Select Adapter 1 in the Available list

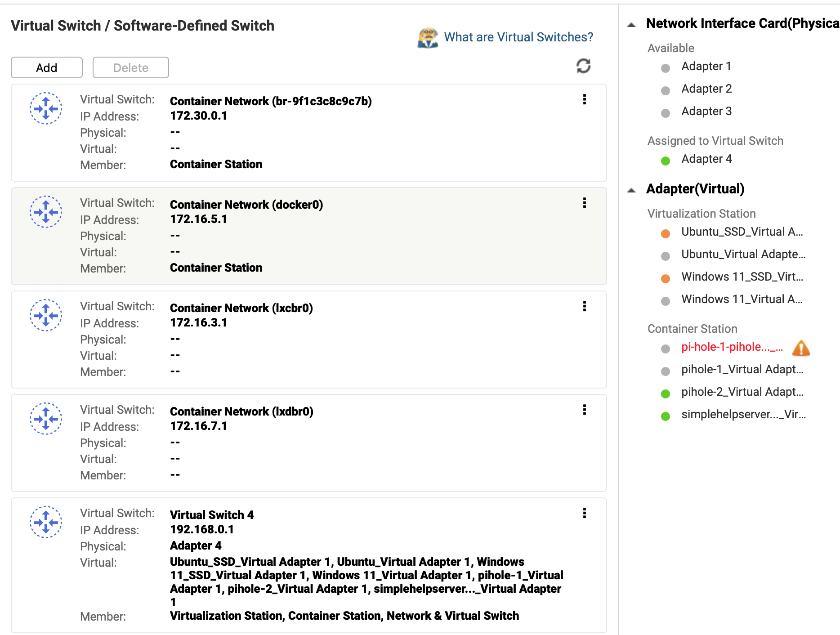[x=706, y=67]
